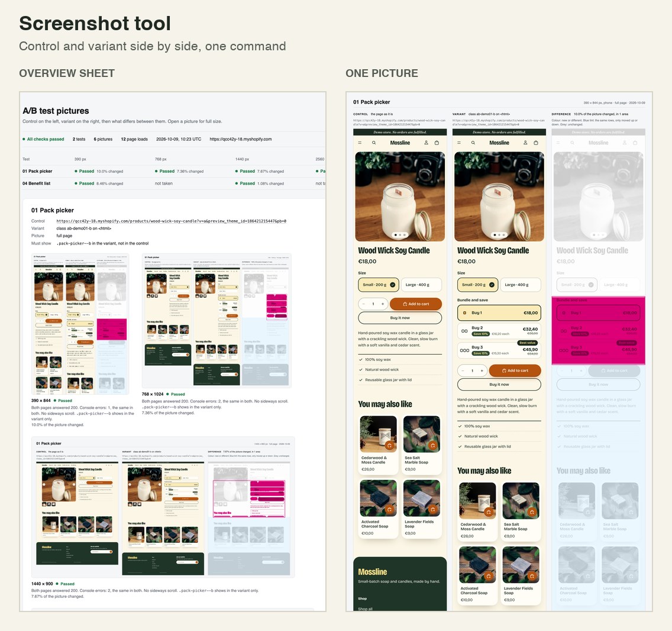Click quantity field showing 1 in control page
672x631 pixels.
point(373,304)
